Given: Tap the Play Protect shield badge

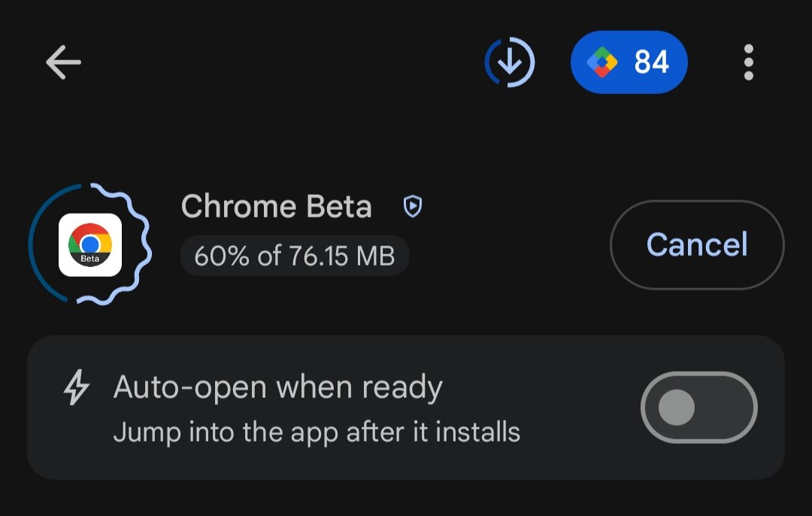Looking at the screenshot, I should click(x=413, y=206).
